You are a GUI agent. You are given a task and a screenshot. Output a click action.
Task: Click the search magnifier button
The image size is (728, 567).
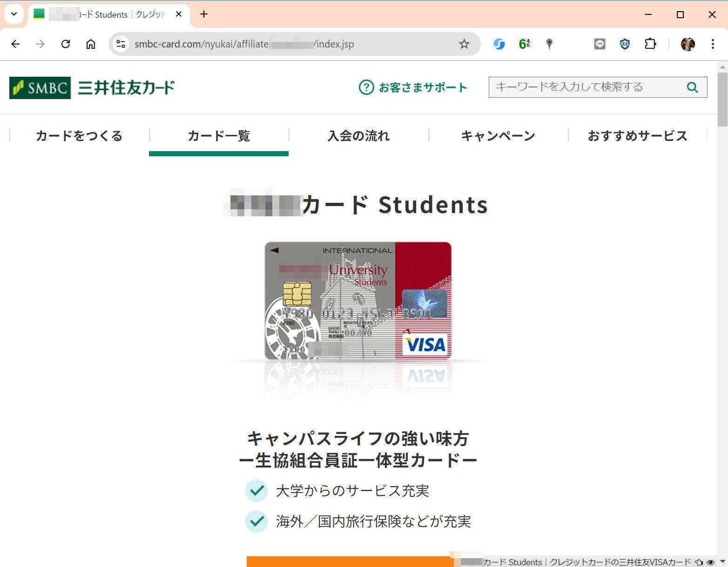693,87
